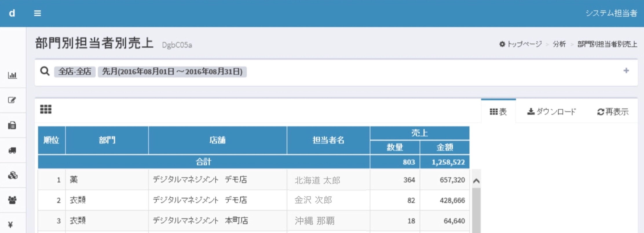Click staff name 北海道 太郎
This screenshot has width=644, height=233.
pos(318,180)
